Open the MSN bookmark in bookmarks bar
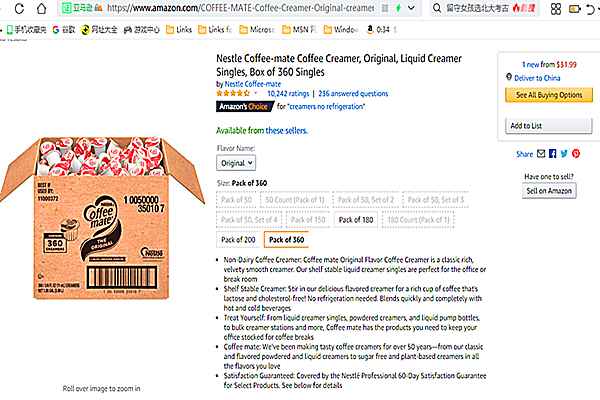600x400 pixels. (x=293, y=29)
